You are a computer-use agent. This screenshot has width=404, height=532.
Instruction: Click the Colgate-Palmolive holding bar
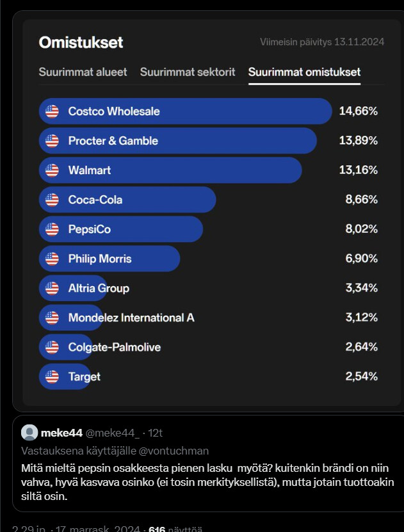click(x=66, y=347)
